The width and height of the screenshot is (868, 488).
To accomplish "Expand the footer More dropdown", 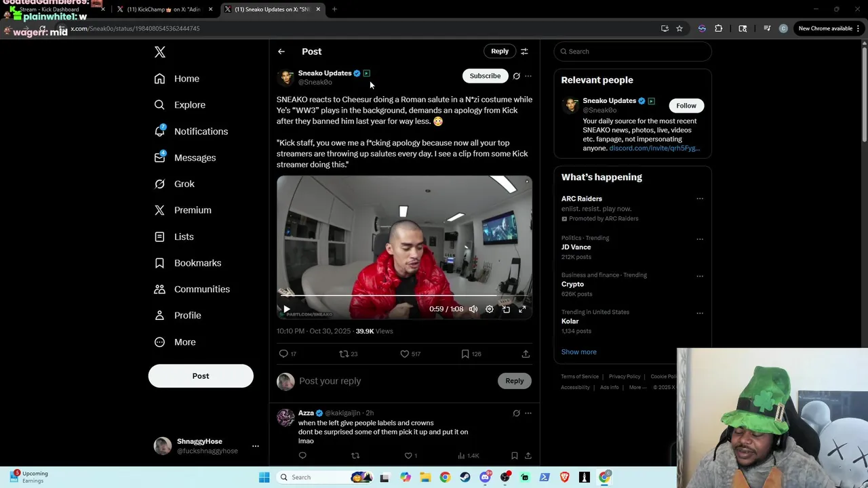I will coord(637,388).
